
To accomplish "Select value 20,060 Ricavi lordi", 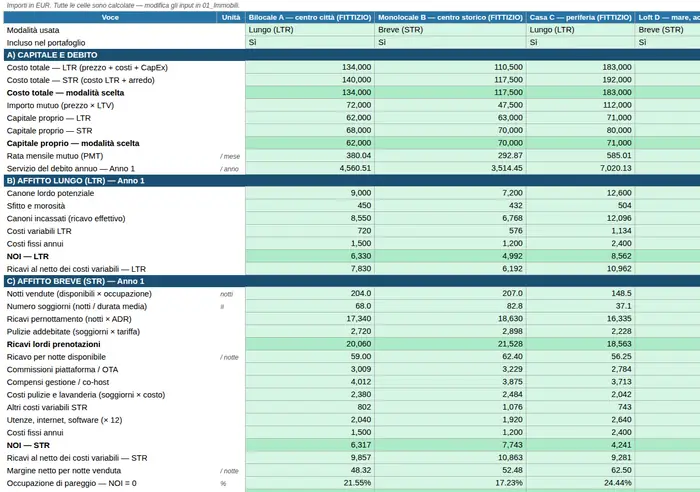I will click(x=358, y=344).
